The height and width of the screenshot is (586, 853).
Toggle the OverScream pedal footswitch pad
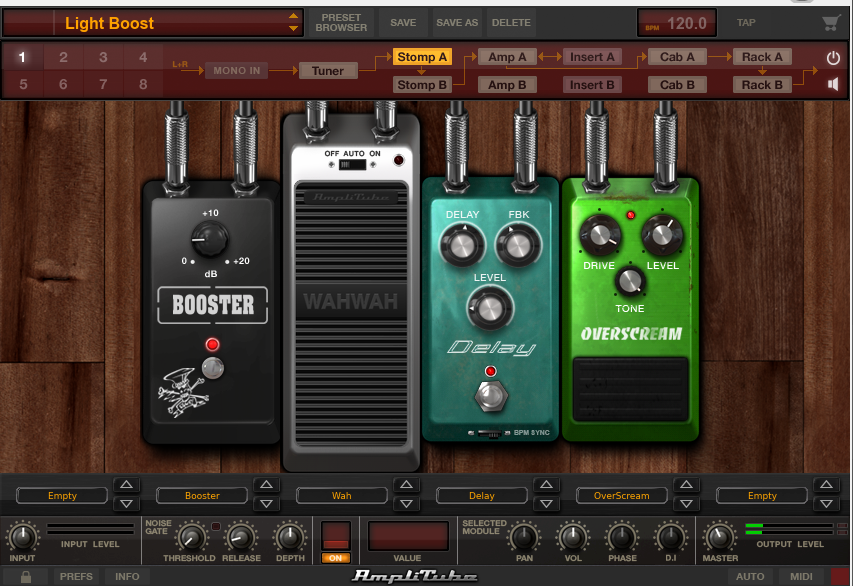point(631,390)
